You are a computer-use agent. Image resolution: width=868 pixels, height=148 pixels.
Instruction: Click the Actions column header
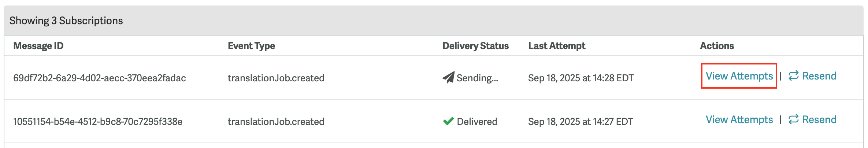(717, 46)
